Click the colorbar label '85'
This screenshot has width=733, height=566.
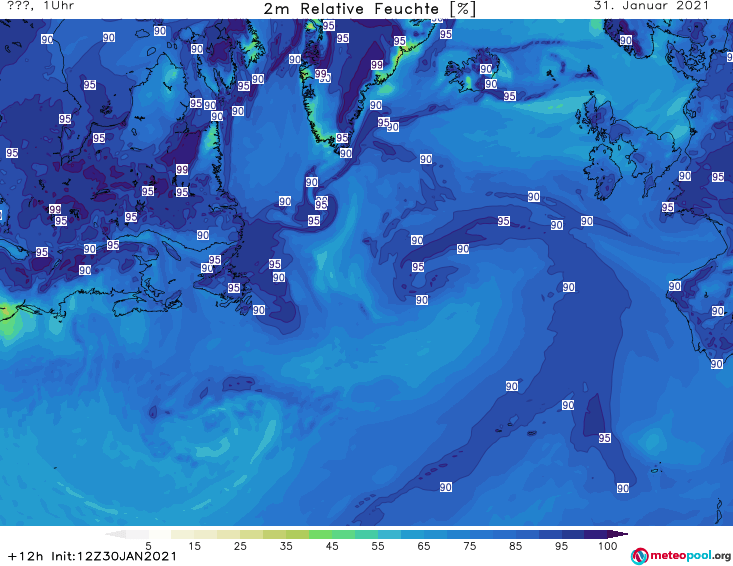pyautogui.click(x=516, y=546)
